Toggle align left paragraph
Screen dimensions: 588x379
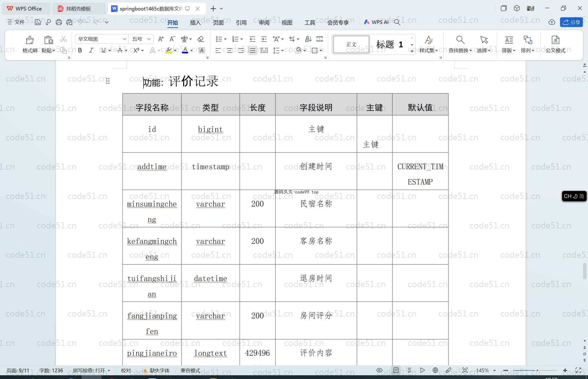point(218,50)
